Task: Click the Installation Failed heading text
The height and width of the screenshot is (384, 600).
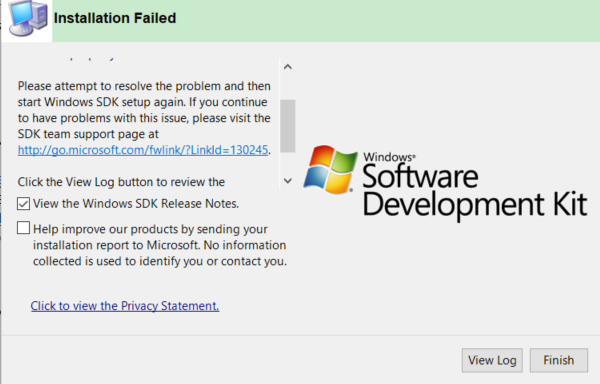Action: point(115,18)
